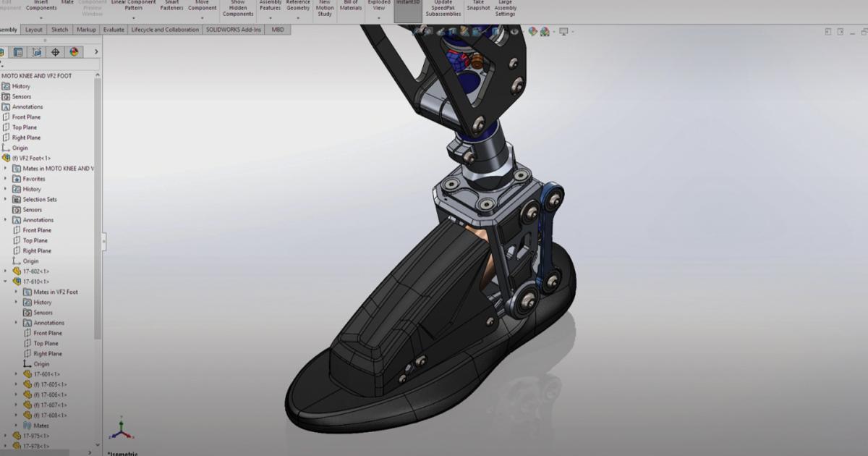Open the Reference Geometry dropdown arrow
868x456 pixels.
(298, 17)
